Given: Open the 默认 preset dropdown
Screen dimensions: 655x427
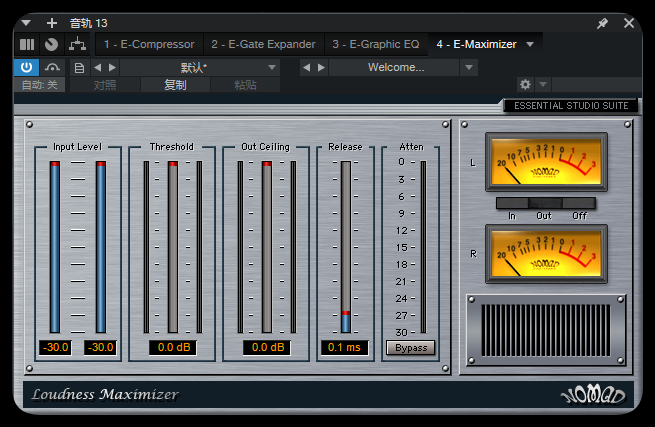Looking at the screenshot, I should [x=200, y=67].
